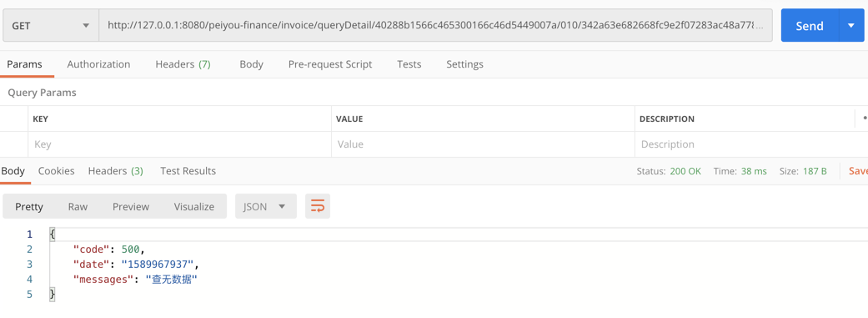Image resolution: width=868 pixels, height=318 pixels.
Task: Click the request URL field
Action: coord(435,26)
